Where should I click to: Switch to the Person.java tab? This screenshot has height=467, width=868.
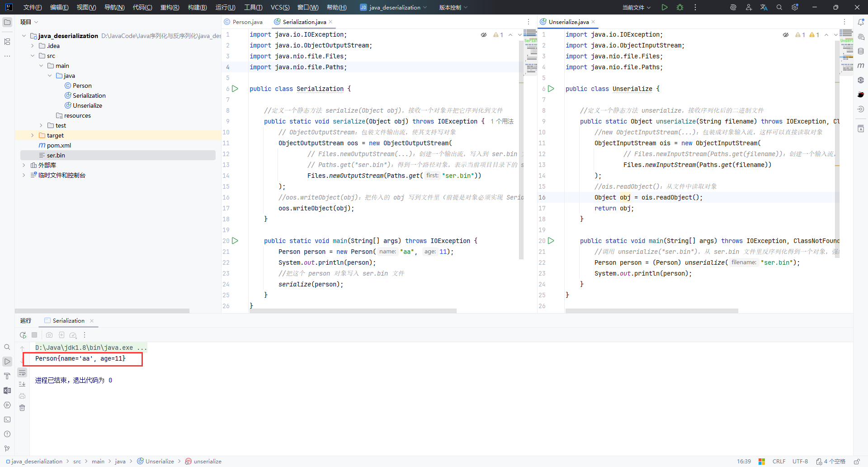click(247, 22)
